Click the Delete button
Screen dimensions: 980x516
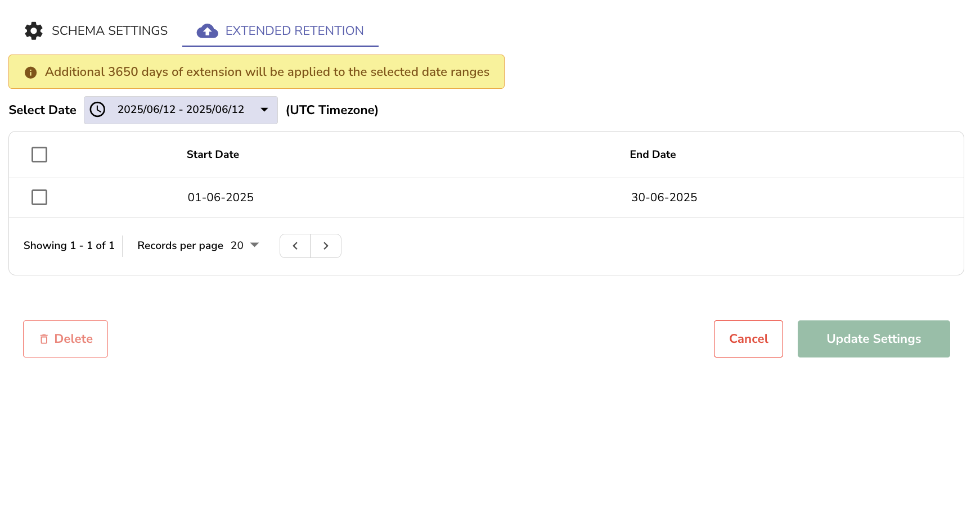pos(65,338)
